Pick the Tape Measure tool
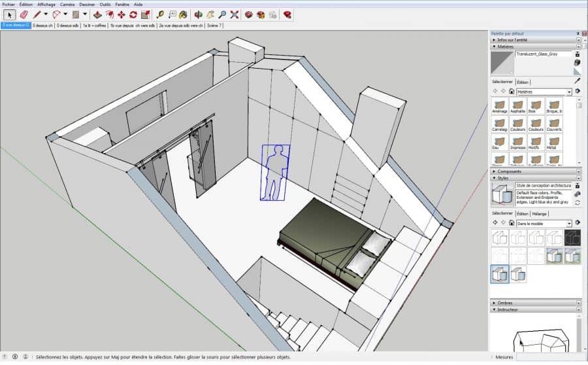 [x=160, y=14]
